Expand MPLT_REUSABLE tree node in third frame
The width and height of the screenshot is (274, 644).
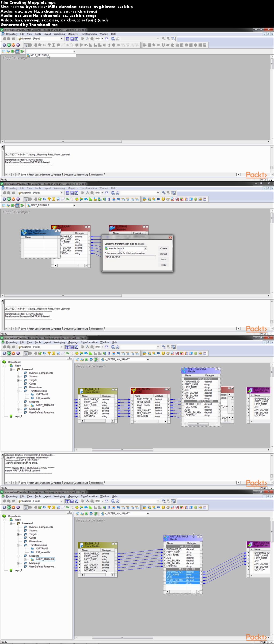tap(25, 405)
